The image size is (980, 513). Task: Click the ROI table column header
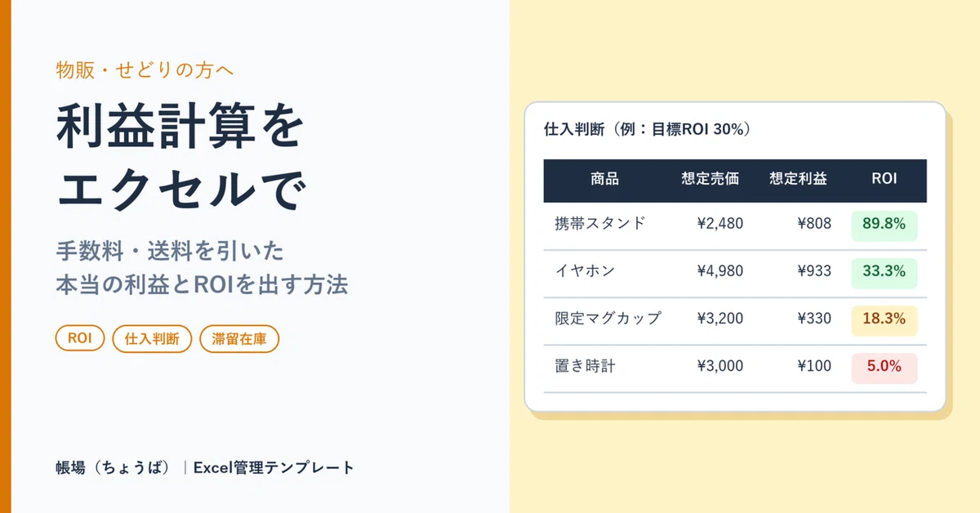pyautogui.click(x=884, y=180)
